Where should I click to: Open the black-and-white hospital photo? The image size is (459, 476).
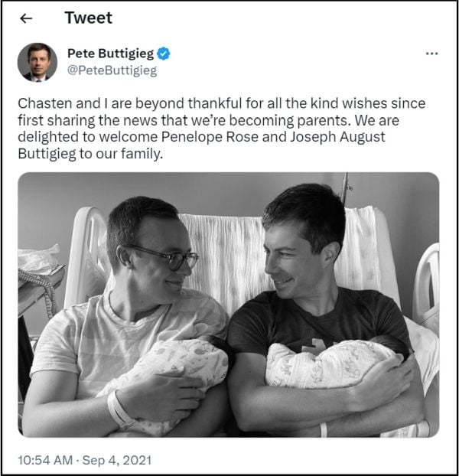click(228, 305)
